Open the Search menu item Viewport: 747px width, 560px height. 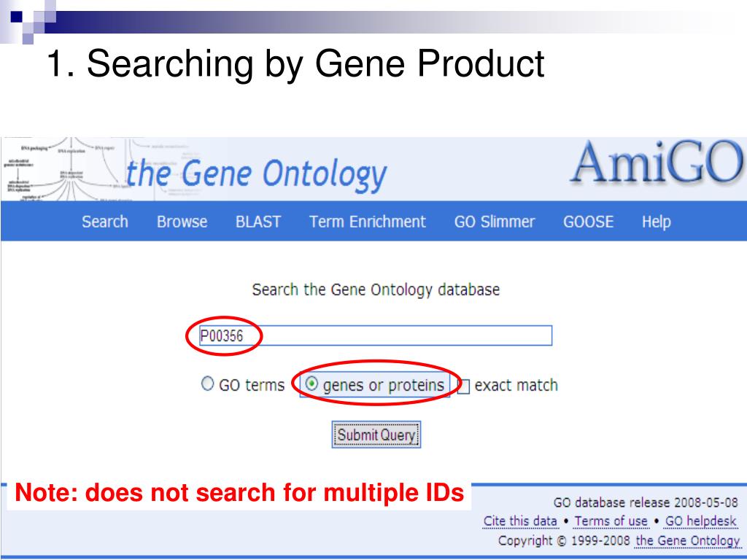[x=105, y=222]
